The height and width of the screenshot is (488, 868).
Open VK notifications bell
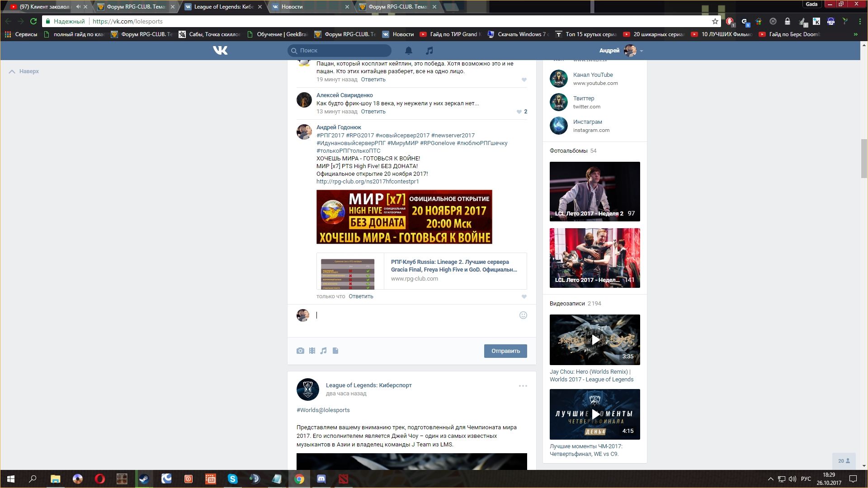click(x=409, y=50)
